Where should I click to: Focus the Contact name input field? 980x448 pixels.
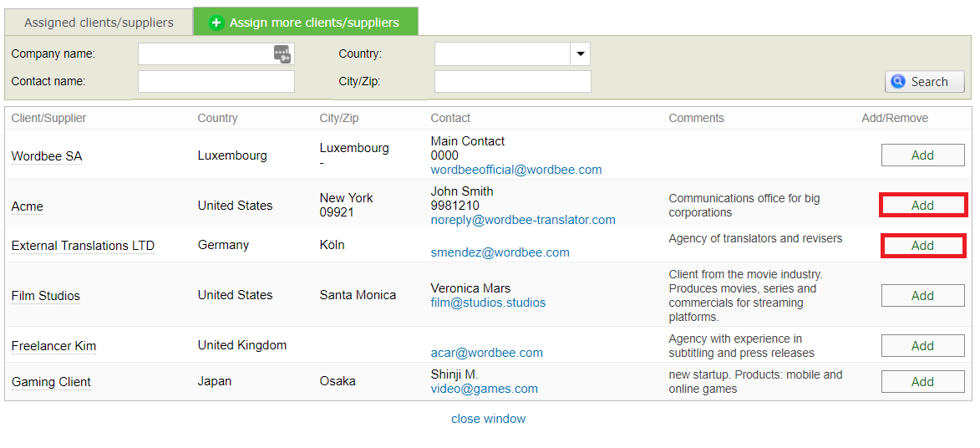point(216,82)
